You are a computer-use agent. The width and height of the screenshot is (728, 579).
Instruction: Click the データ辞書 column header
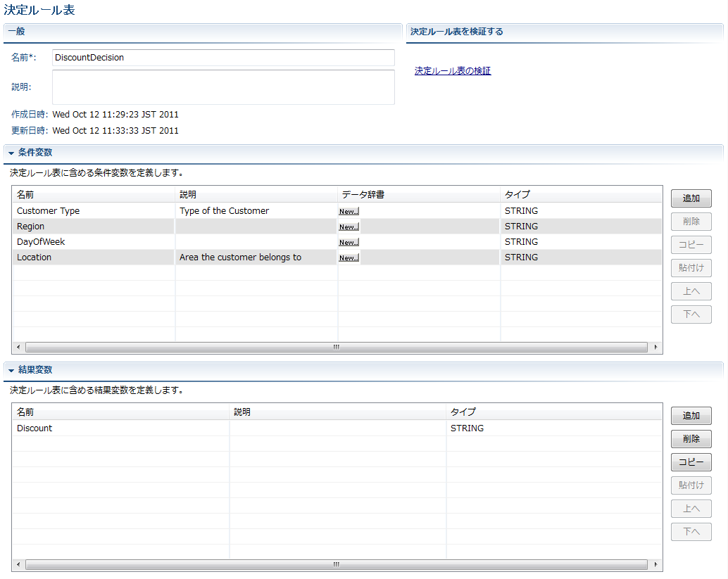point(363,194)
